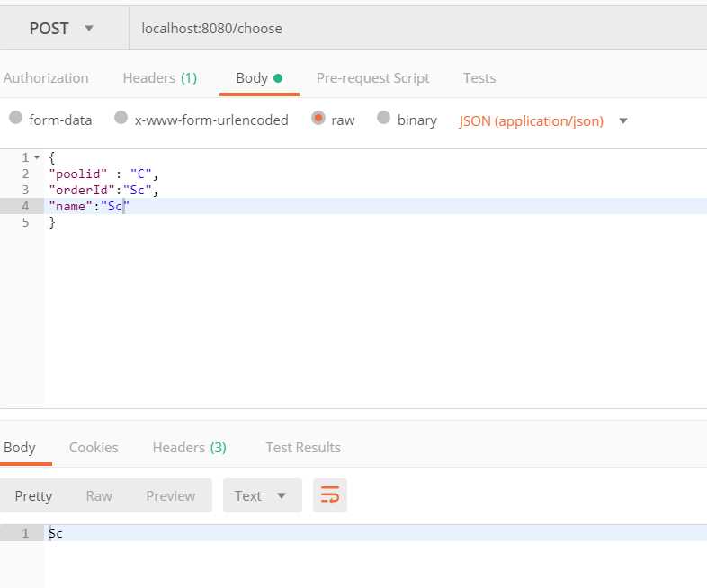Click the closing brace on line 5
The width and height of the screenshot is (707, 588).
52,222
